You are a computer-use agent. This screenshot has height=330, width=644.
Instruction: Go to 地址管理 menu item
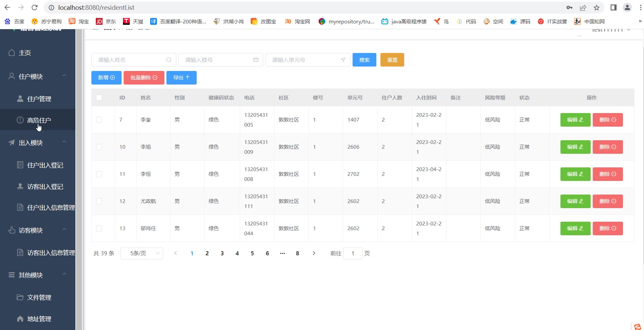pos(39,319)
